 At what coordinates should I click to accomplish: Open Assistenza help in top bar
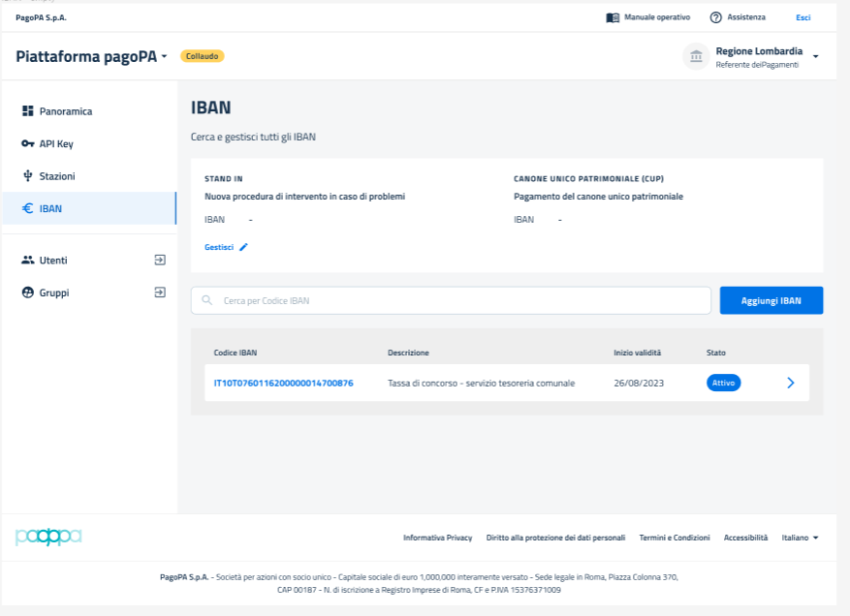pyautogui.click(x=737, y=17)
